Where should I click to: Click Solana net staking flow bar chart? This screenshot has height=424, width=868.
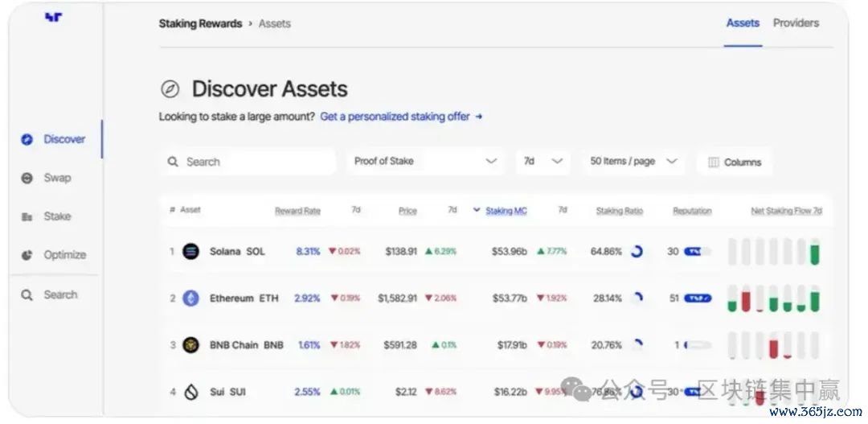(x=773, y=252)
